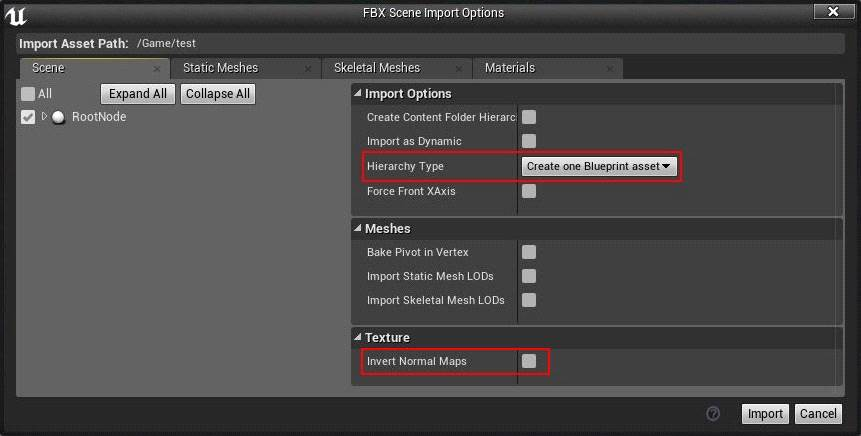This screenshot has height=436, width=861.
Task: Collapse the Import Options section
Action: (358, 94)
